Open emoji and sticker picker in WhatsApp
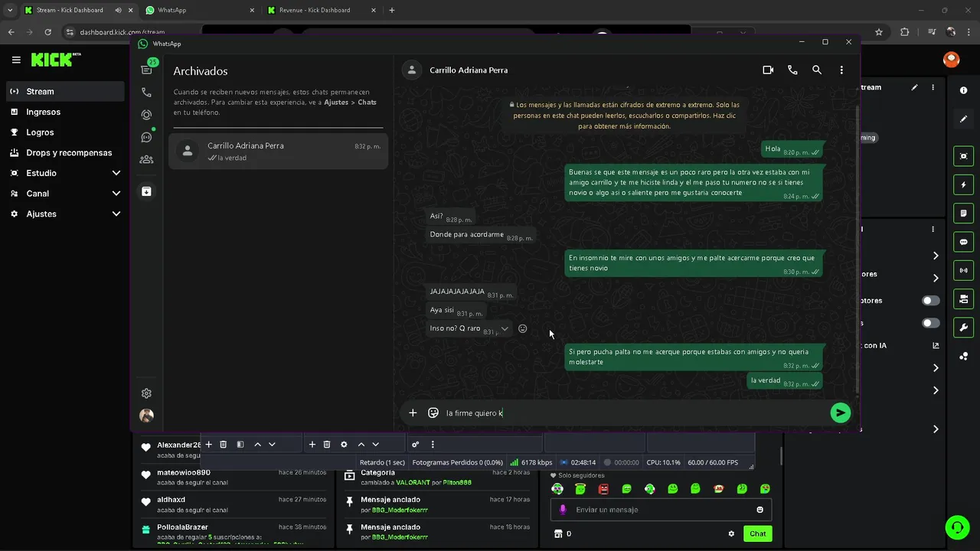 click(x=433, y=413)
